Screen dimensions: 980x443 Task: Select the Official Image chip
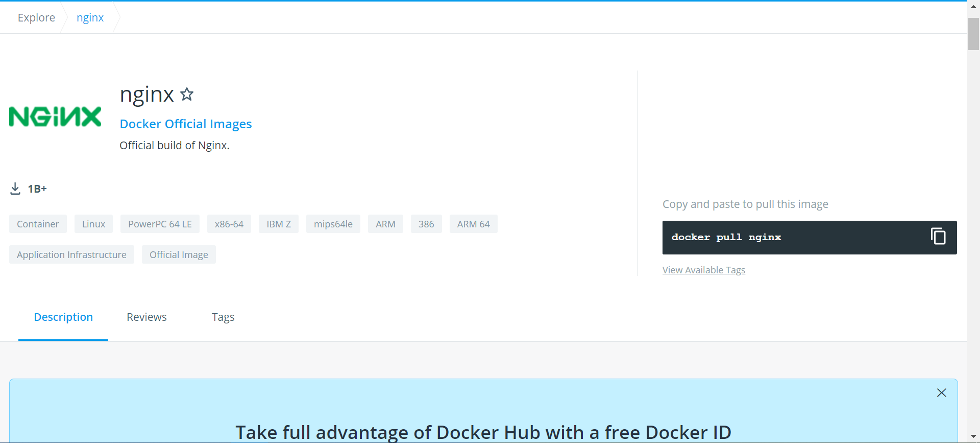[179, 254]
